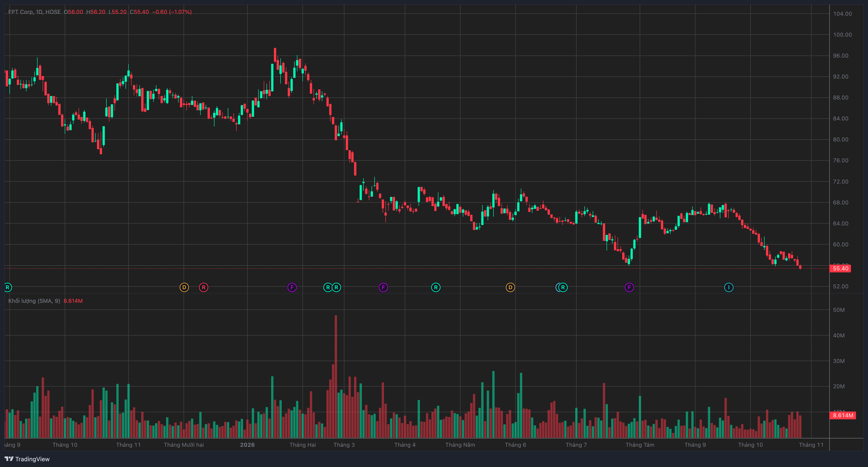Click the C55.40 close value in legend

tap(139, 12)
